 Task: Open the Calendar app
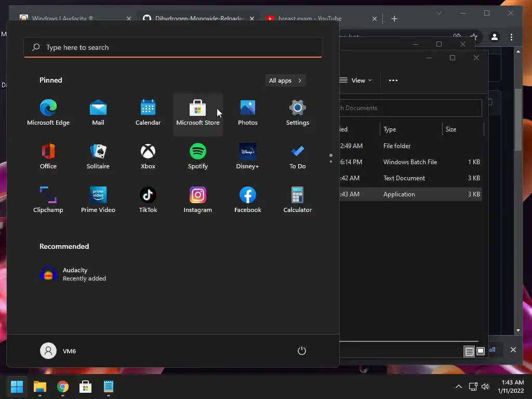[148, 113]
